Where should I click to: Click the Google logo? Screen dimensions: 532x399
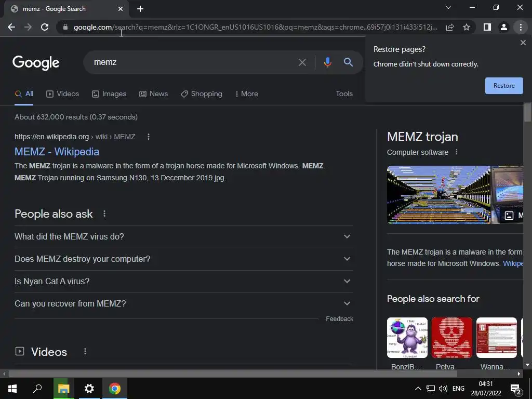coord(36,63)
